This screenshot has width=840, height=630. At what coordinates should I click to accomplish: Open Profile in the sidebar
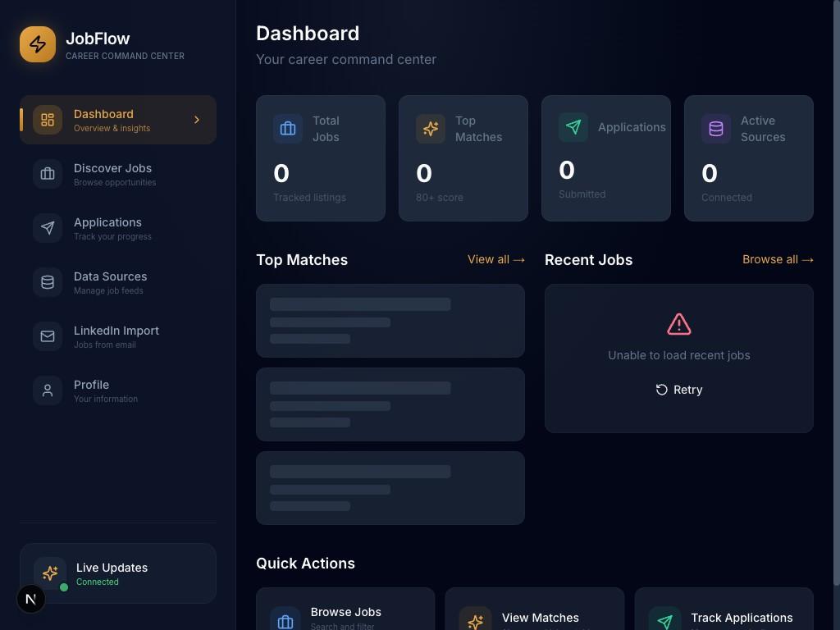[118, 390]
